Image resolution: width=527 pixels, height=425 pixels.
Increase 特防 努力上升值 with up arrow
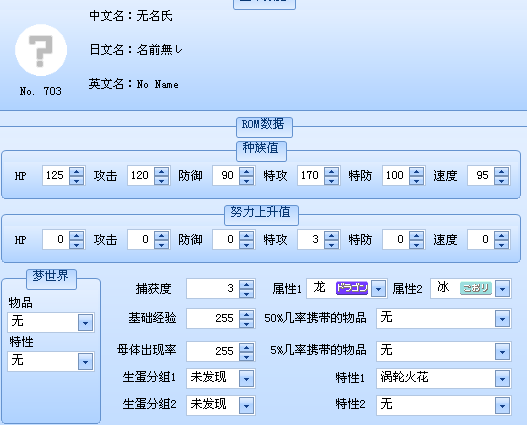(x=417, y=235)
